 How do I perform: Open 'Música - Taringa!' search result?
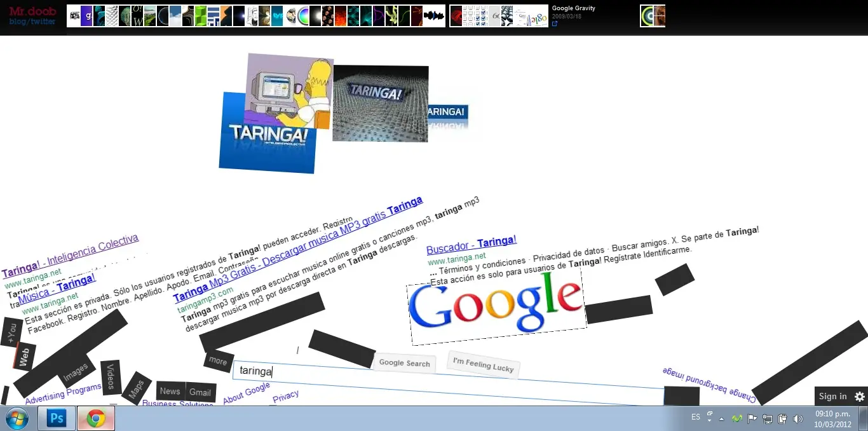[x=57, y=289]
